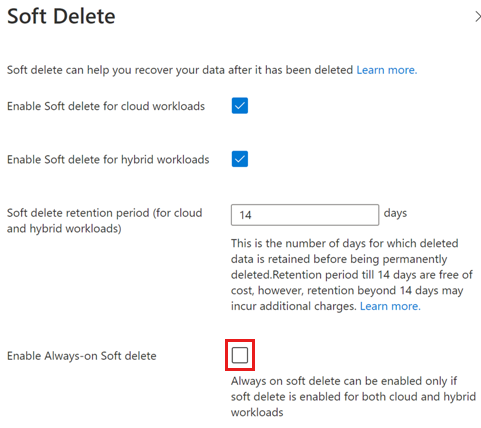Click 'Enable Always-on Soft delete' label
The height and width of the screenshot is (428, 481).
click(x=82, y=356)
